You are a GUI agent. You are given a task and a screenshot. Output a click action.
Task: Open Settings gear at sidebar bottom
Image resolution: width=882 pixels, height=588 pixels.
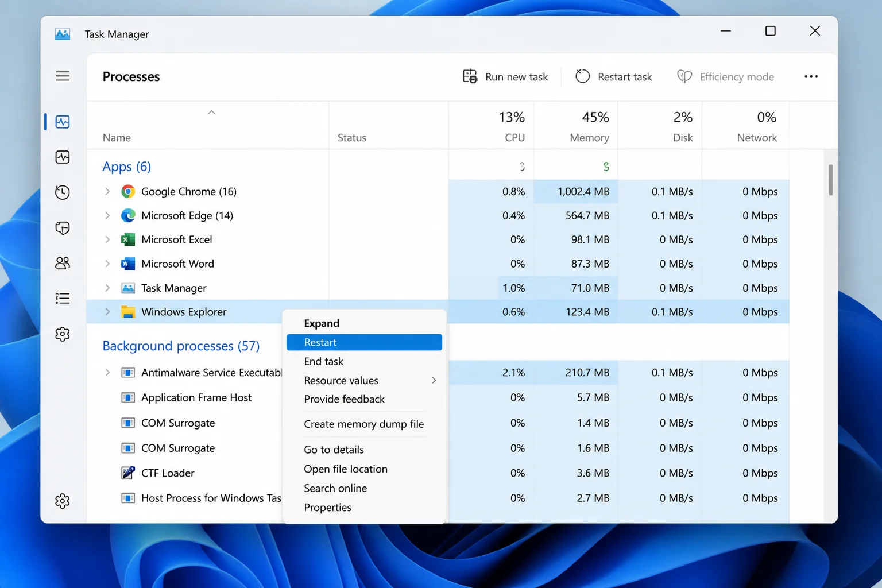coord(63,501)
